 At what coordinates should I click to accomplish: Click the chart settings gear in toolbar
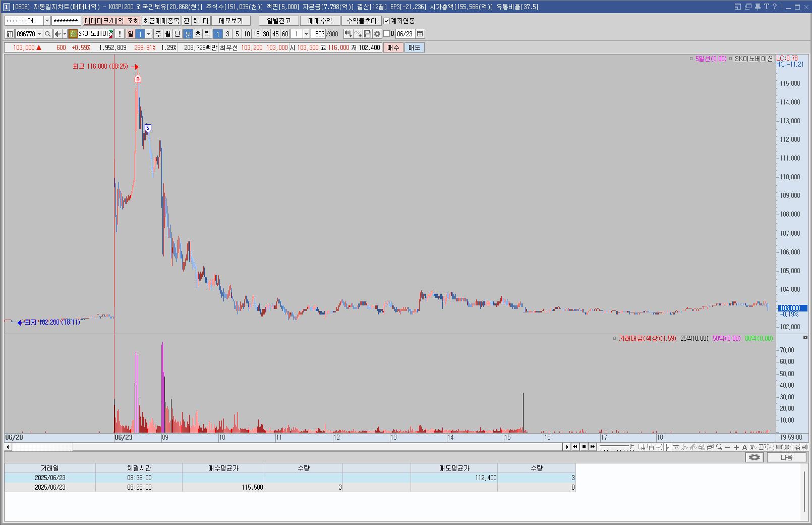click(377, 34)
